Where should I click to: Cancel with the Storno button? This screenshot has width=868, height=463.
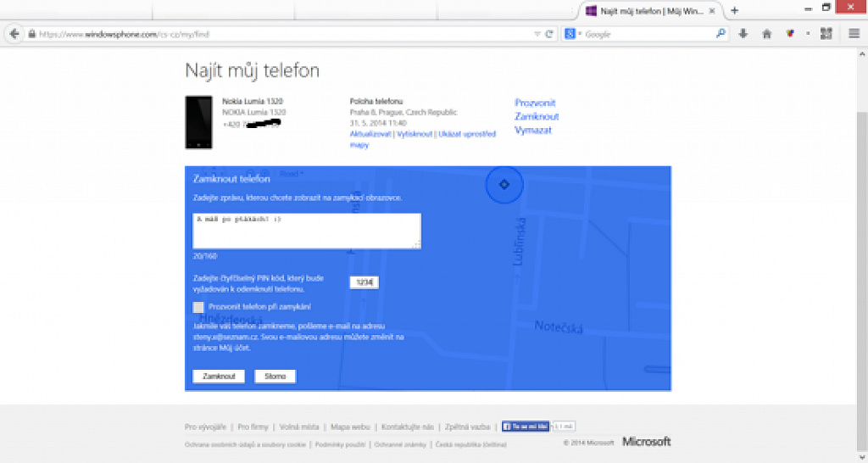(x=275, y=376)
